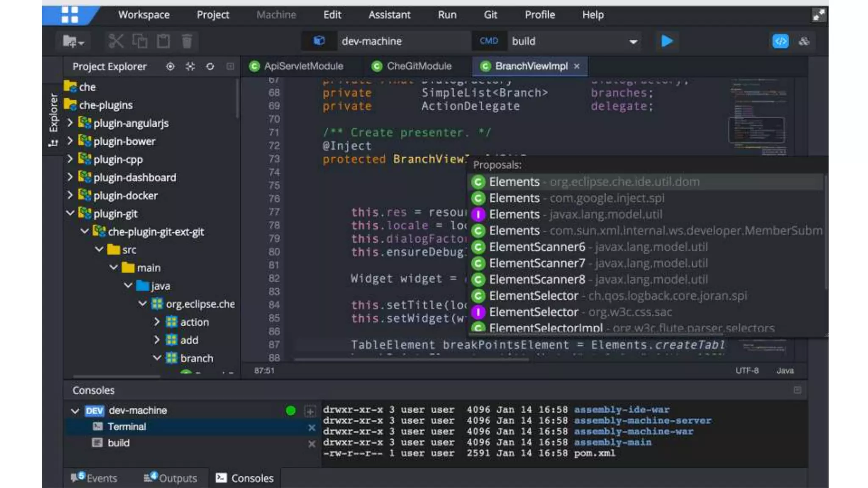
Task: Expand the plugin-docker tree node
Action: 70,195
